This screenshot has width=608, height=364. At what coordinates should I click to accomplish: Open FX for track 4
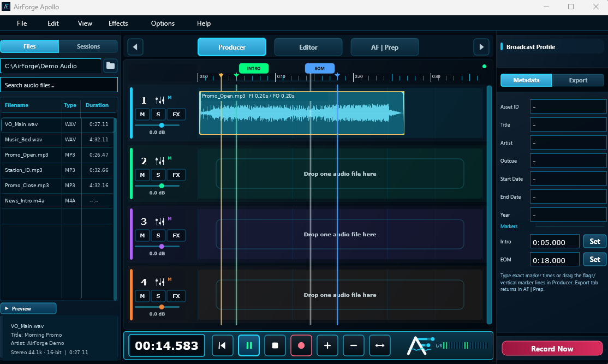176,296
